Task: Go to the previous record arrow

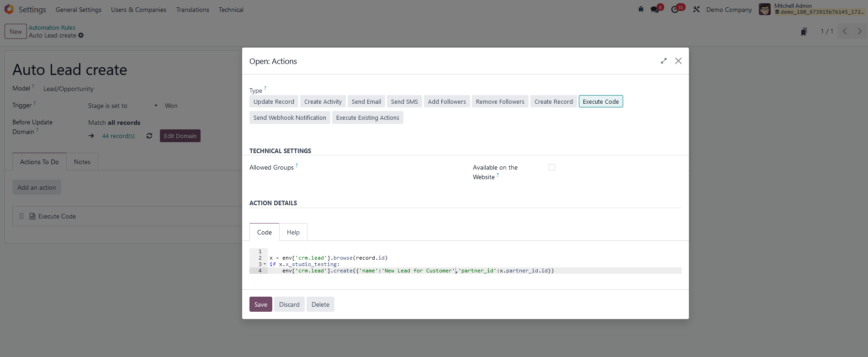Action: point(845,31)
